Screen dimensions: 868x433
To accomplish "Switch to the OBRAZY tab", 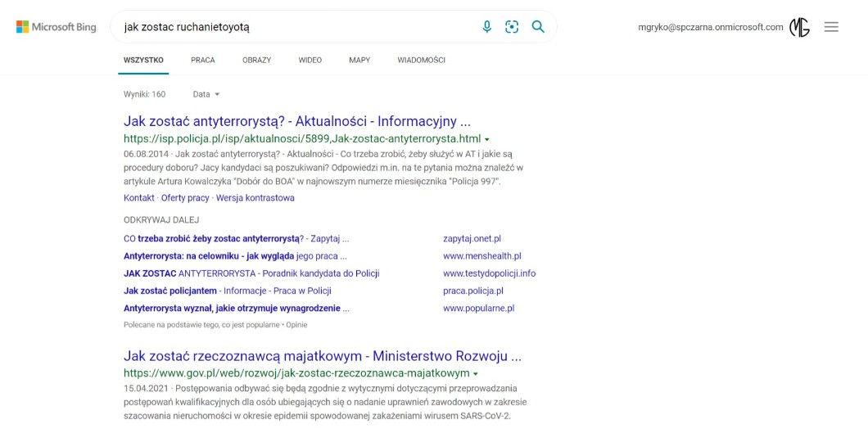I will click(x=256, y=60).
